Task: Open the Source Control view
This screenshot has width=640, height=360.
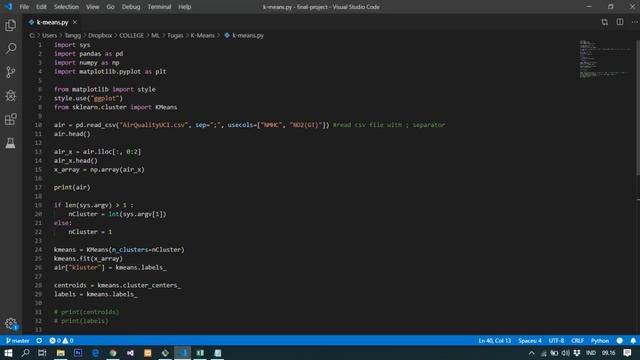Action: tap(11, 72)
